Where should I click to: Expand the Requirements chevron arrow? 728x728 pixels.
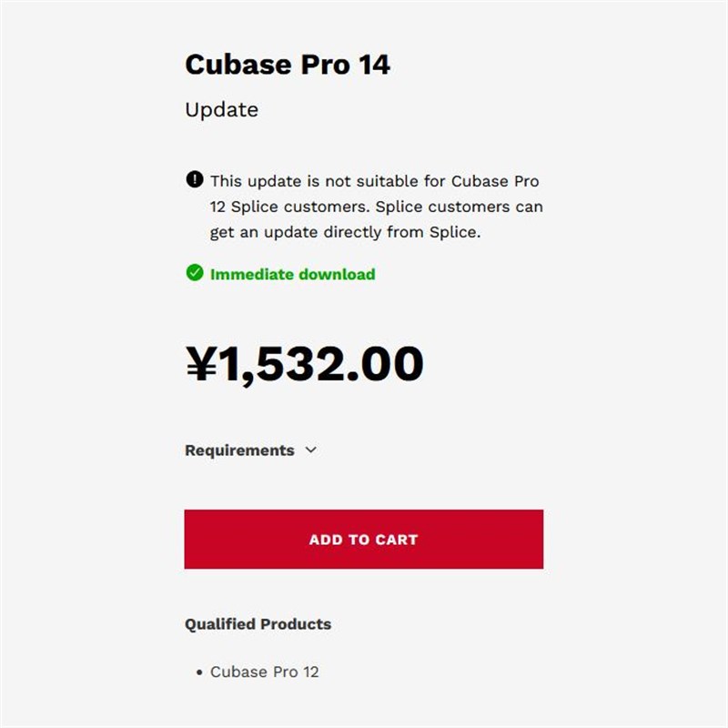[310, 450]
